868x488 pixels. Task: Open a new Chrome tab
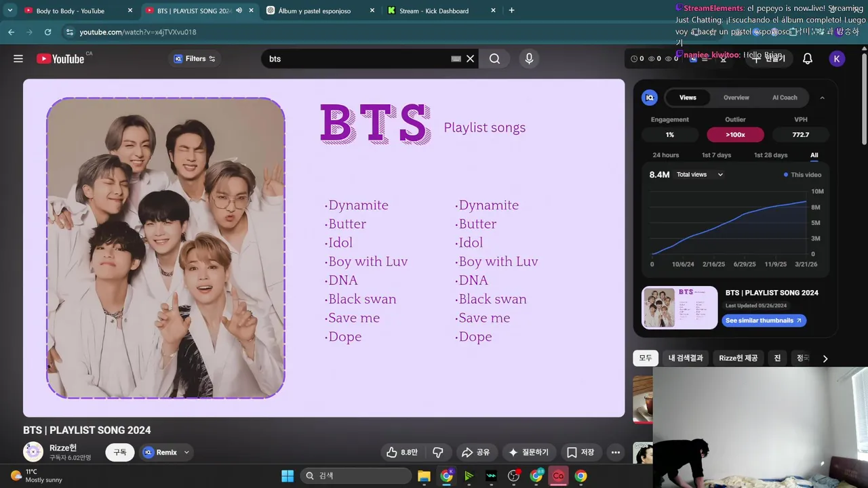coord(511,10)
